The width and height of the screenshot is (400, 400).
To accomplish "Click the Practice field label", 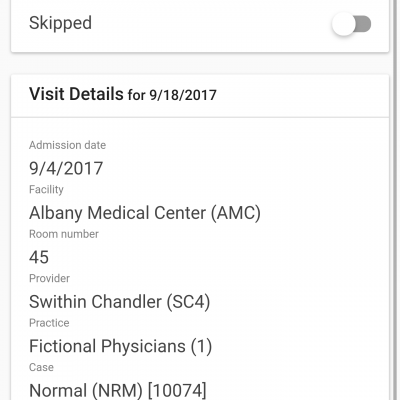I will pos(49,323).
